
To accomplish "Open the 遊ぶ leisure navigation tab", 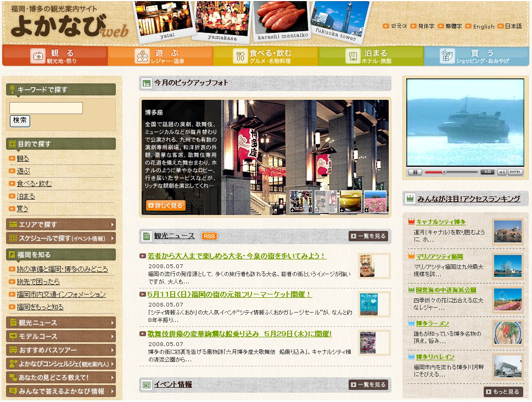I will tap(160, 56).
